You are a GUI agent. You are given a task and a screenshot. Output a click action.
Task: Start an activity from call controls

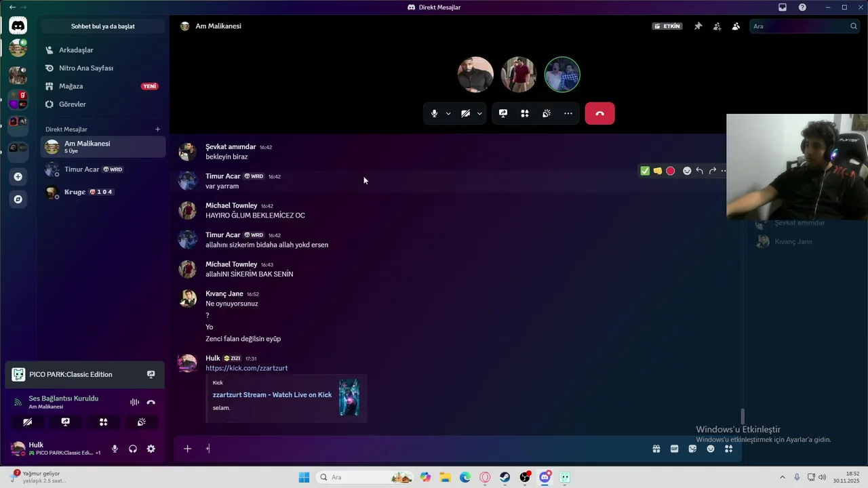click(525, 114)
